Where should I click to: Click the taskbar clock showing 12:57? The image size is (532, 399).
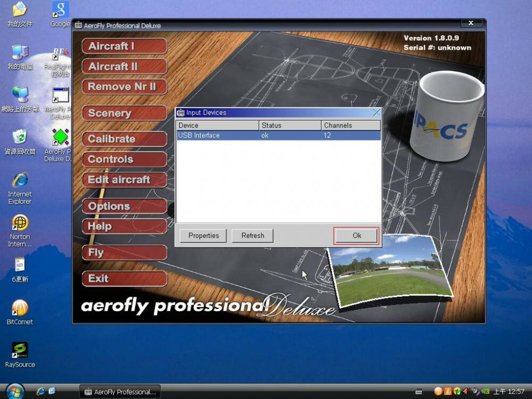[509, 392]
